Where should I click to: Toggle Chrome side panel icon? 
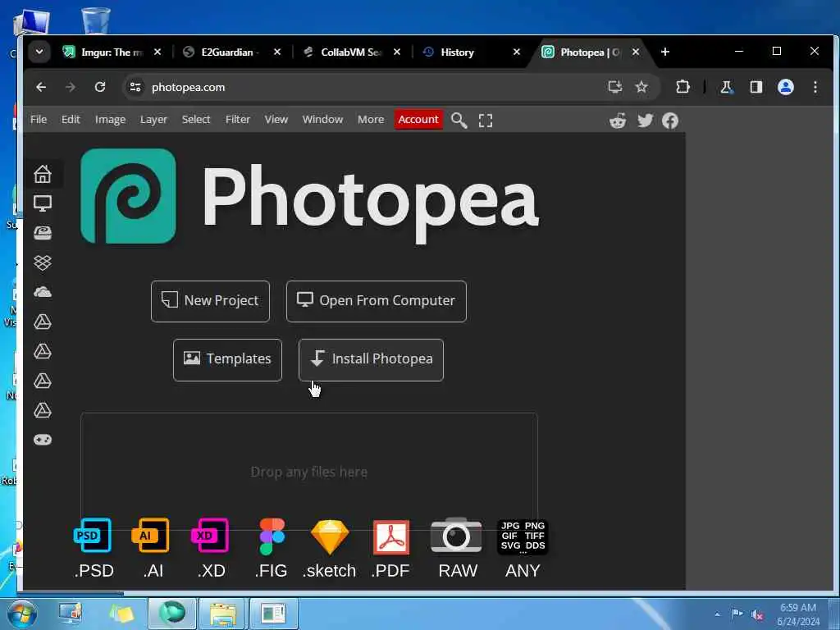point(756,87)
